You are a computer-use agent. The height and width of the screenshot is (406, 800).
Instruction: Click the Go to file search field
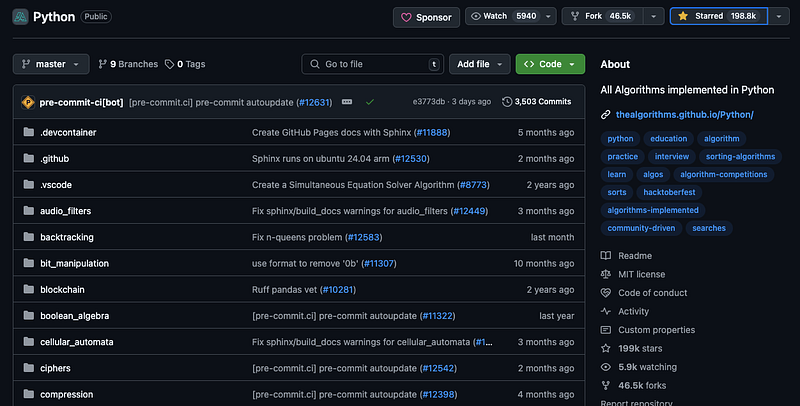tap(372, 64)
